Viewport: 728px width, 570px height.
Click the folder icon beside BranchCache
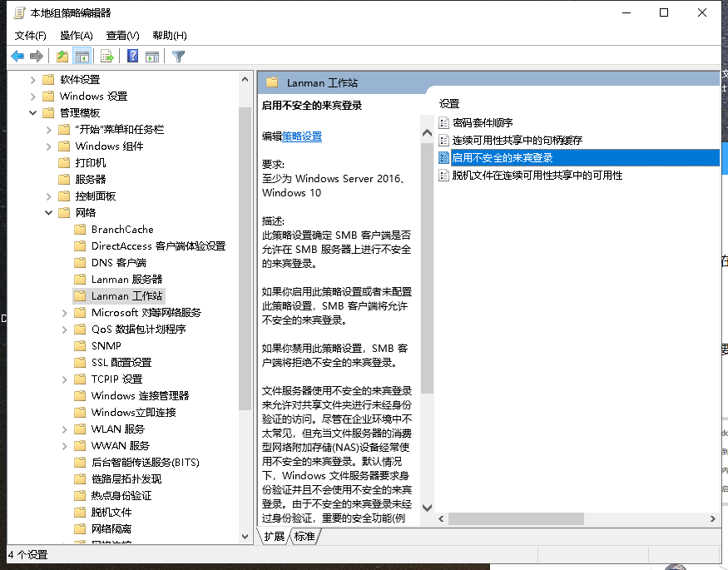click(x=81, y=230)
